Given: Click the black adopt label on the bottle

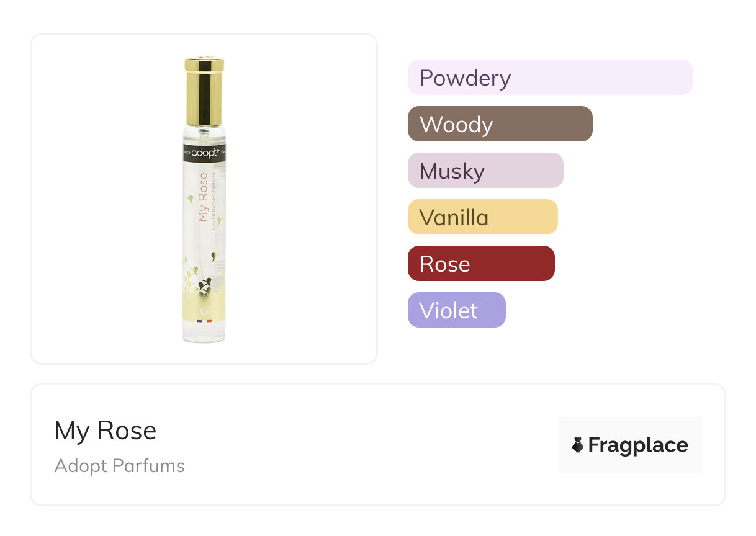Looking at the screenshot, I should click(204, 153).
